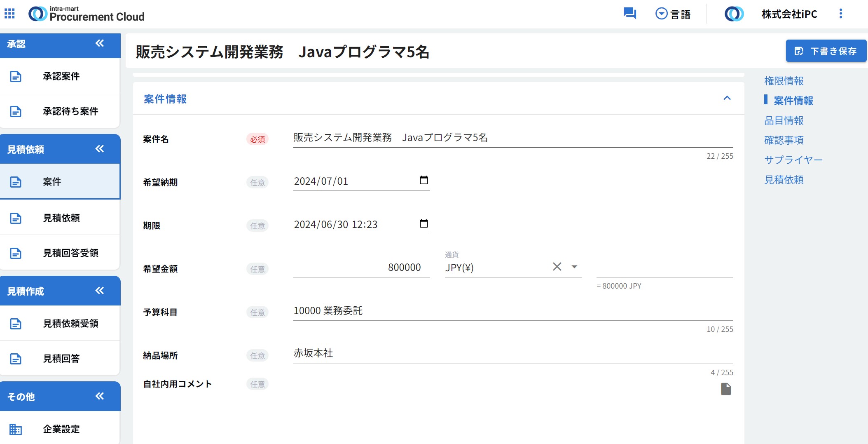This screenshot has width=868, height=444.
Task: Click the 自社内用コメント label
Action: 178,384
